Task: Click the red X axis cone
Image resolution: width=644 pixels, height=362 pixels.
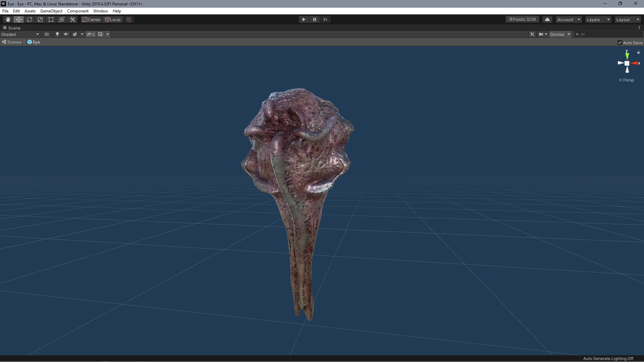Action: [x=634, y=63]
